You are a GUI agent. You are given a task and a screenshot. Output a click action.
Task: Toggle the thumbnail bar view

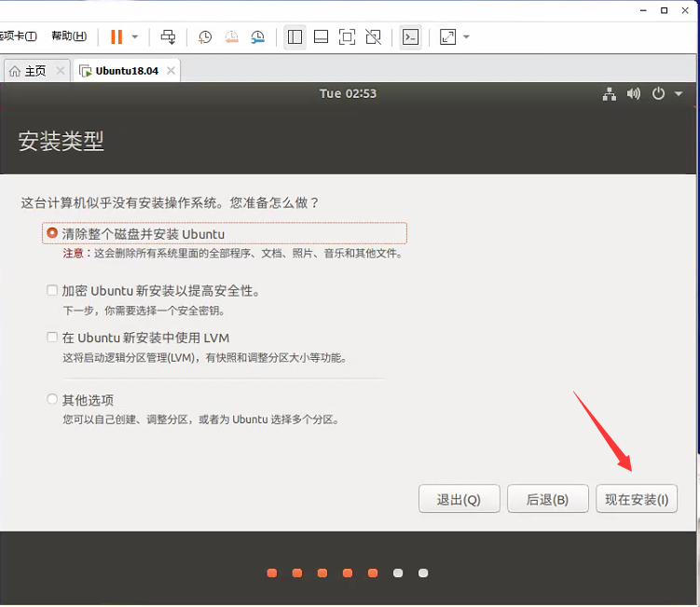tap(321, 36)
